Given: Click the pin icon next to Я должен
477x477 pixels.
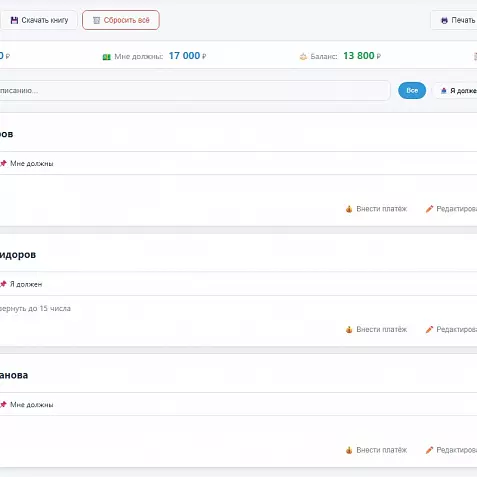Looking at the screenshot, I should click(x=3, y=284).
